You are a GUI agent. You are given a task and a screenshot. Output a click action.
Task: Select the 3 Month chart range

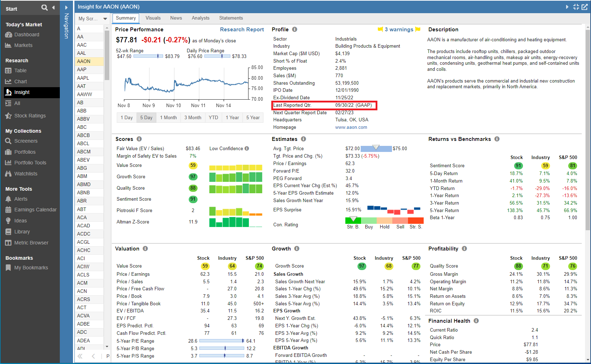(193, 118)
